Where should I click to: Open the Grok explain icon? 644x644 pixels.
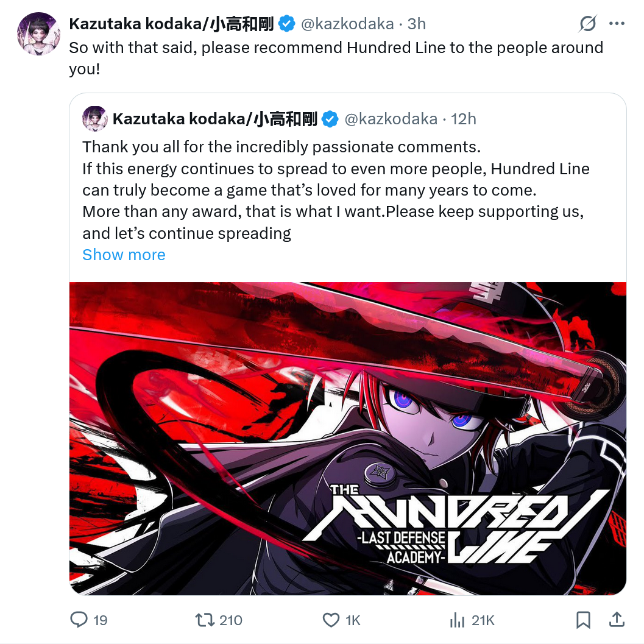click(587, 23)
